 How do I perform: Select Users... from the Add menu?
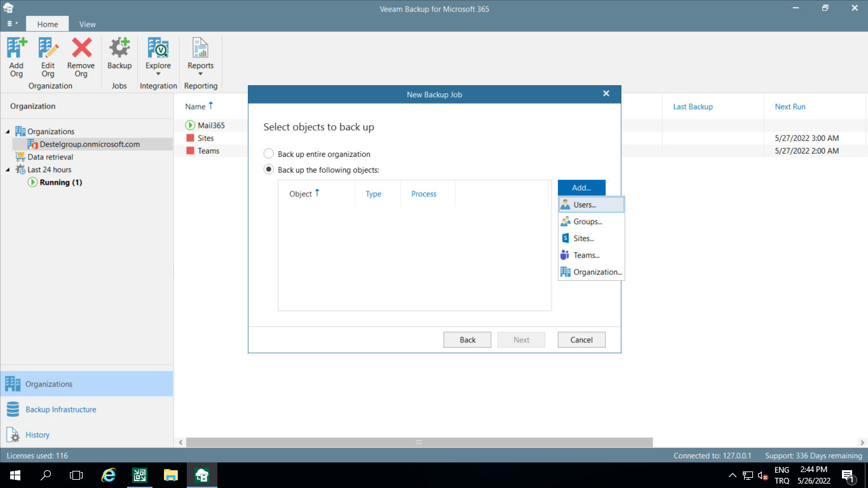[591, 205]
